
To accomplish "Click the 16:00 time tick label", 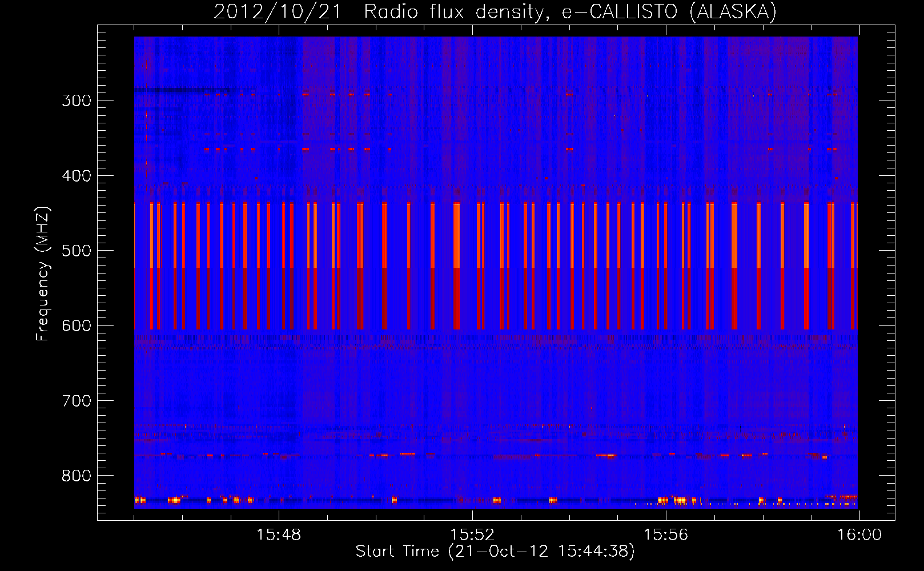I will pyautogui.click(x=859, y=535).
